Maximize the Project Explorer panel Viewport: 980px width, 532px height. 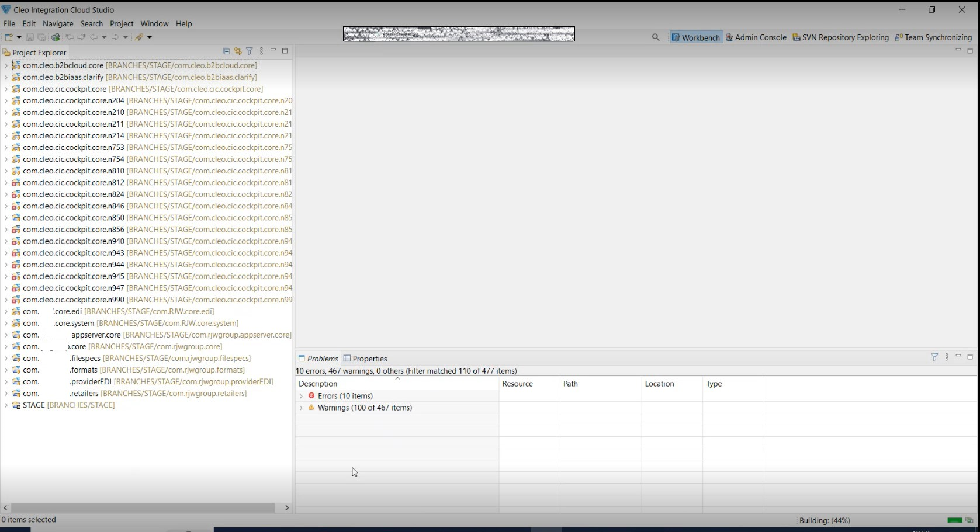tap(285, 51)
